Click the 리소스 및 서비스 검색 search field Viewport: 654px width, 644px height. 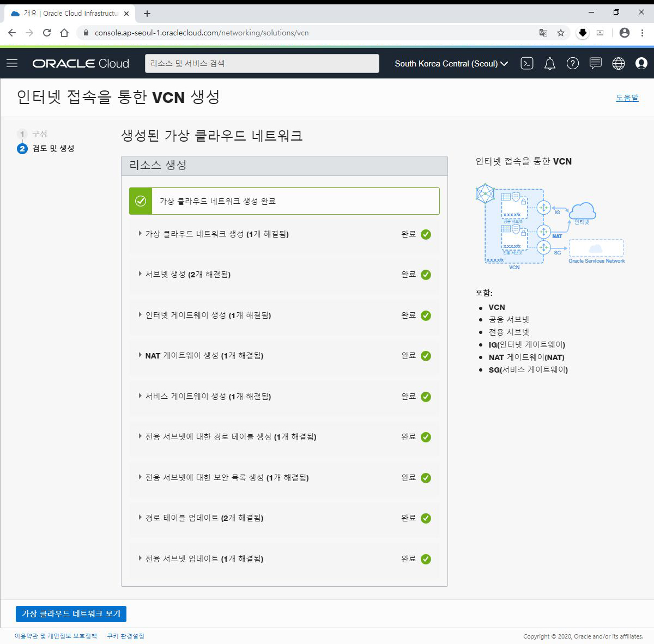(262, 63)
